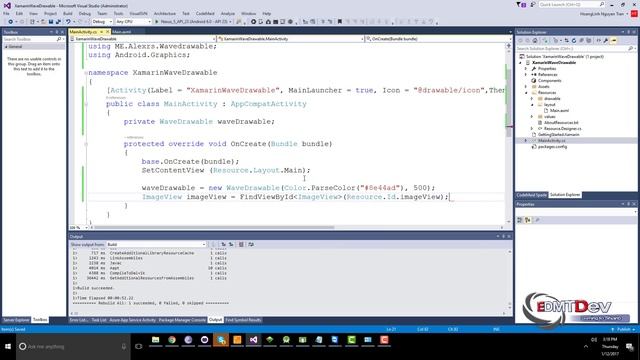Select GettingStarted.Xamarin file
Screen dimensions: 640x360
(x=558, y=134)
